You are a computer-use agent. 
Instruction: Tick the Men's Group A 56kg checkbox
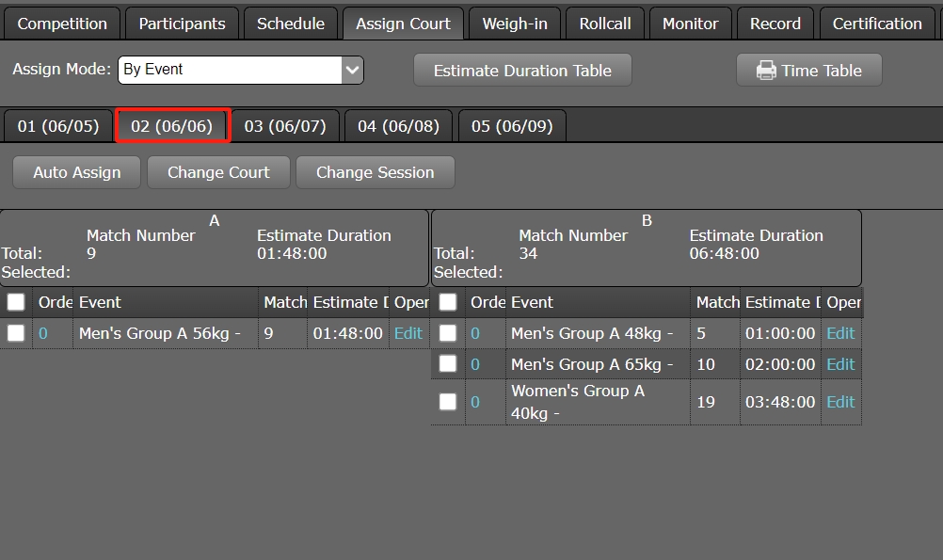tap(16, 333)
